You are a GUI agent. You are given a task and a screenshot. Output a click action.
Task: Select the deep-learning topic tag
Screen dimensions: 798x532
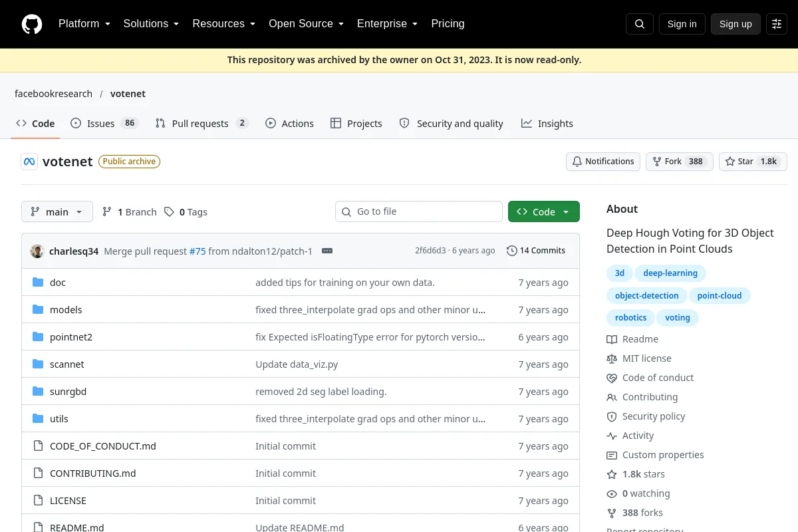pyautogui.click(x=670, y=273)
